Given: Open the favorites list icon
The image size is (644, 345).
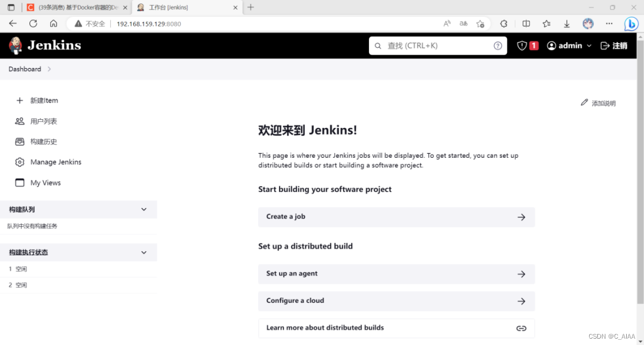Looking at the screenshot, I should (x=546, y=24).
